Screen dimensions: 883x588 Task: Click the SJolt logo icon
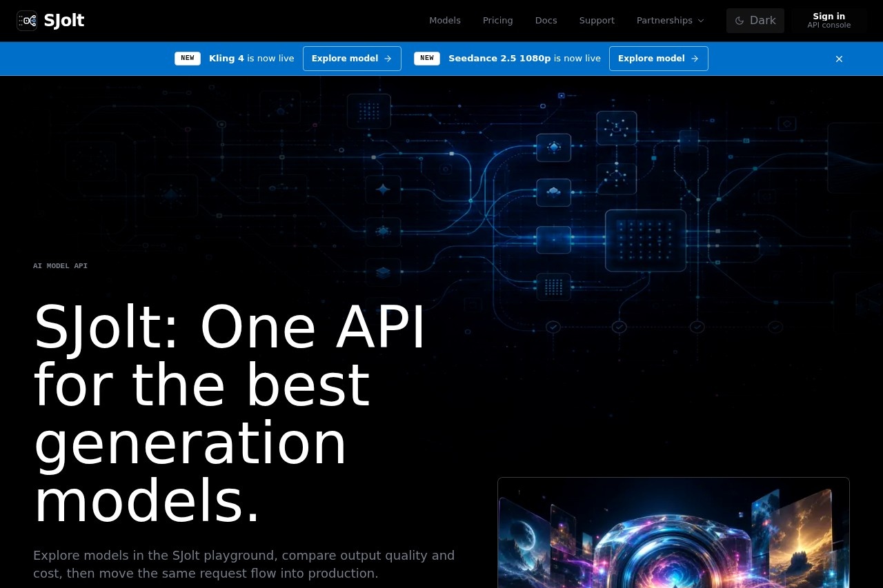(27, 21)
